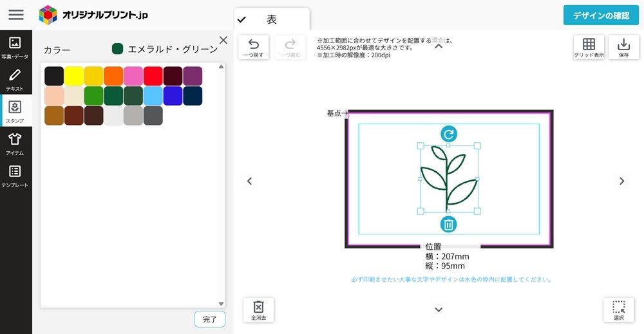Viewport: 644px width, 334px height.
Task: Pick the reddish brown color swatch
Action: point(74,116)
